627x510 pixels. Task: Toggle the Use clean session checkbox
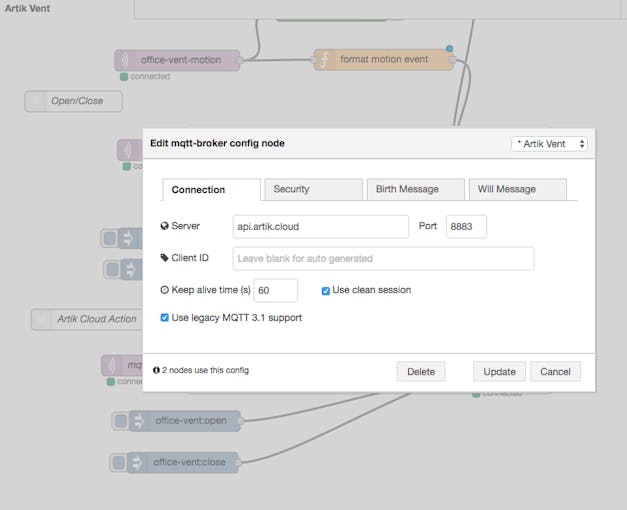(326, 291)
